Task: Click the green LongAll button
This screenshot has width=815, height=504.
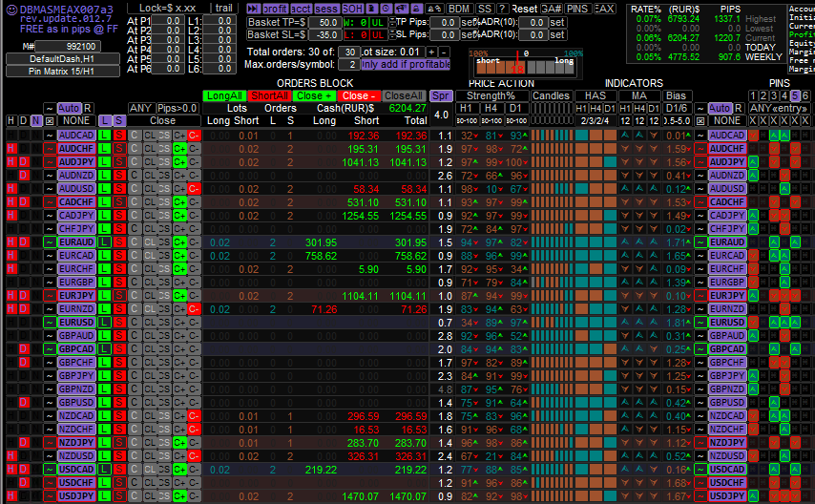Action: pyautogui.click(x=224, y=95)
